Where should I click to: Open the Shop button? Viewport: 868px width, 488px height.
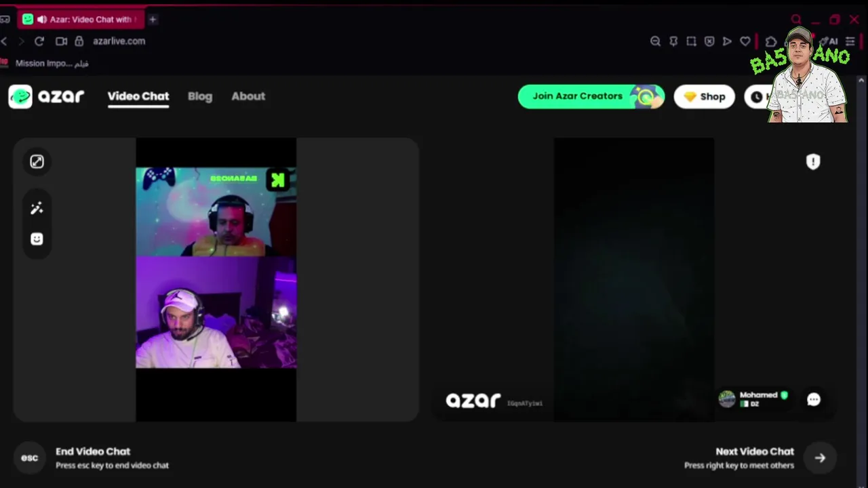tap(705, 96)
